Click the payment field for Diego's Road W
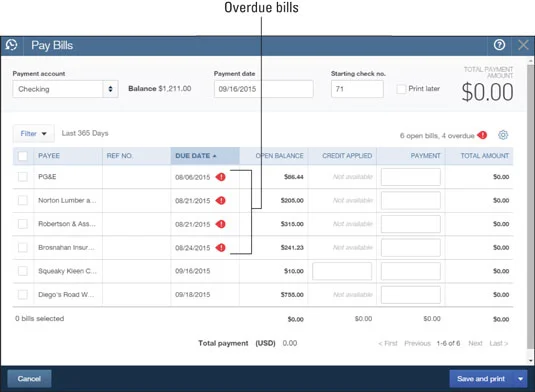Screen dimensions: 535x392 pos(411,294)
